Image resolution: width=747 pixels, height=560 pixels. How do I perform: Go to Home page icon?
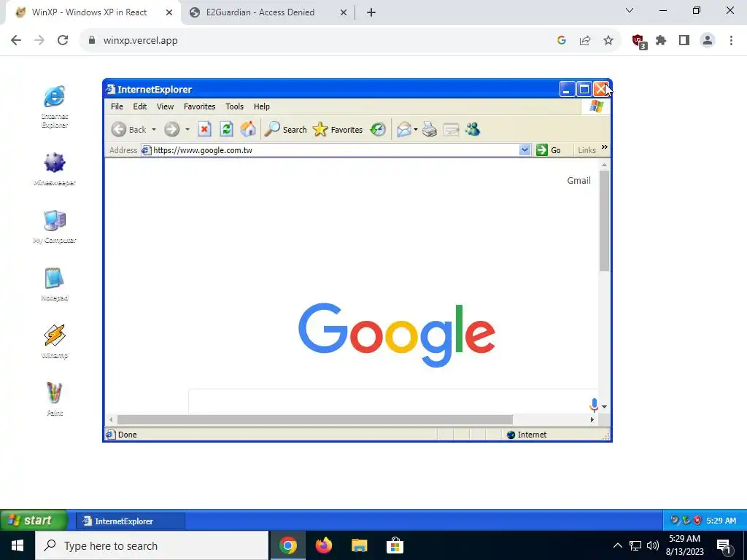248,129
